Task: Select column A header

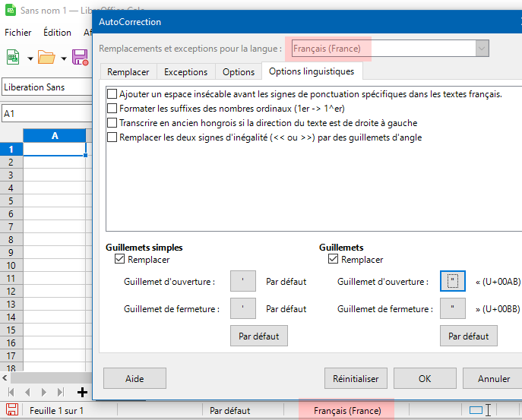Action: tap(55, 135)
